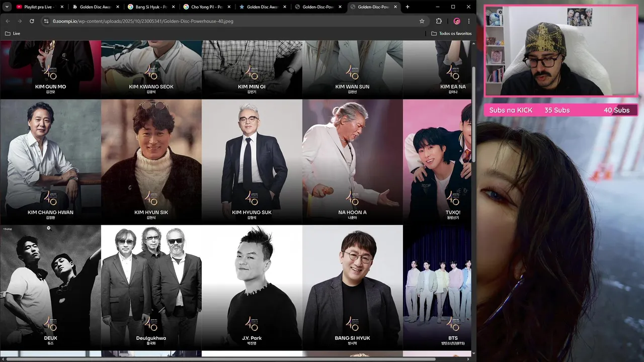The height and width of the screenshot is (362, 644).
Task: Open the tab search dropdown arrow
Action: (x=7, y=7)
